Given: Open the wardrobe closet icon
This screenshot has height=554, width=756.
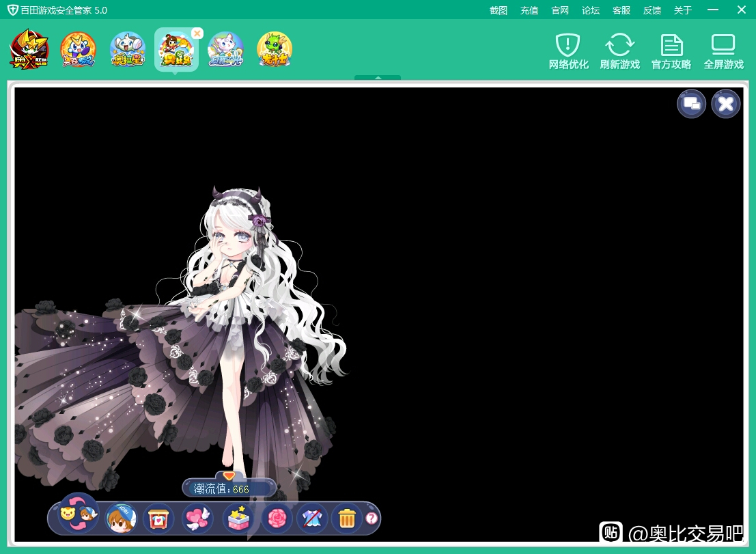Looking at the screenshot, I should 158,518.
